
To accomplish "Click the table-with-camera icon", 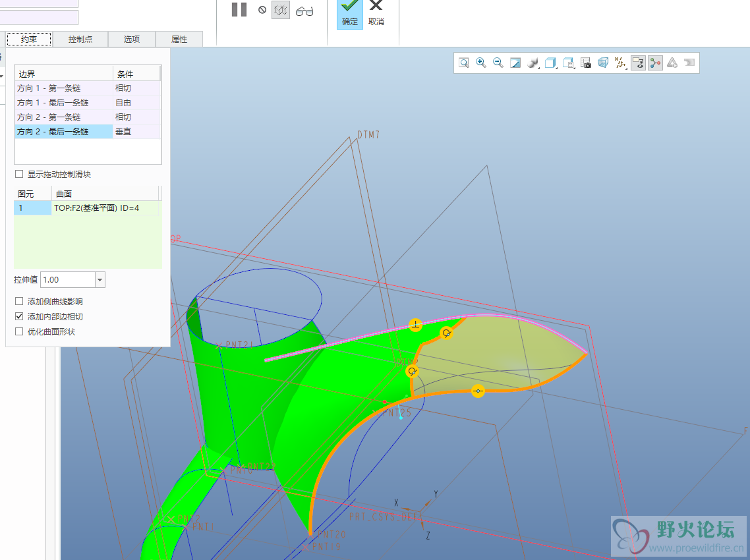I will (x=586, y=63).
